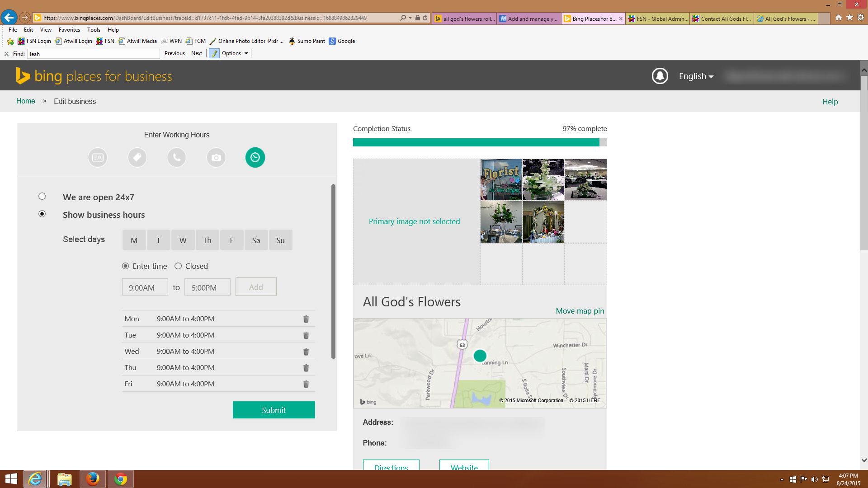Viewport: 868px width, 488px height.
Task: Select 'We are open 24x7' option
Action: [x=42, y=196]
